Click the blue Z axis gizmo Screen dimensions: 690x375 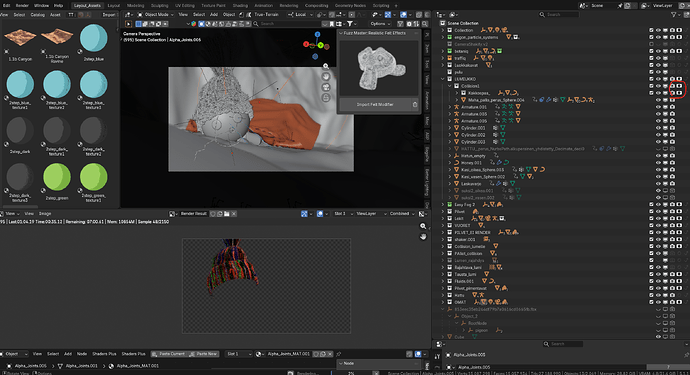pos(317,34)
